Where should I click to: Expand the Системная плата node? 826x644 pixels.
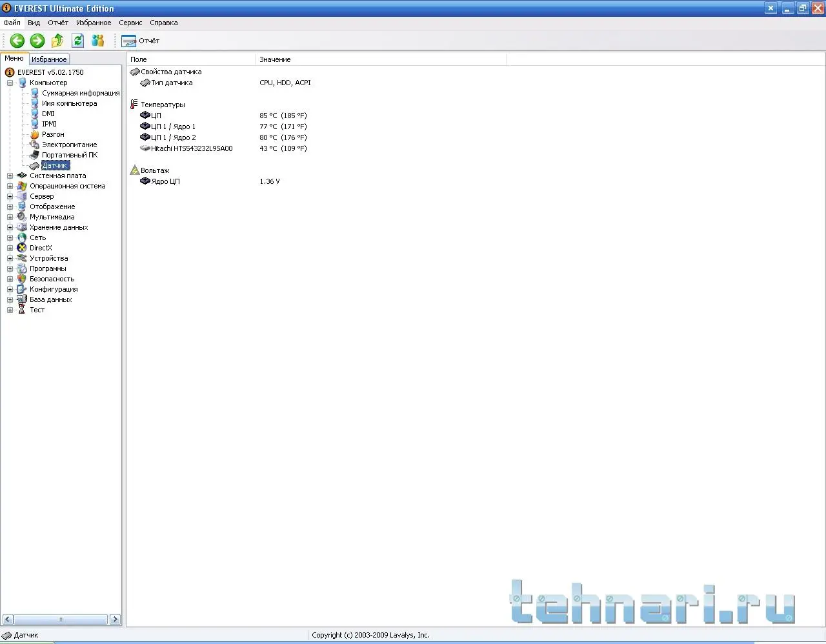pyautogui.click(x=10, y=176)
